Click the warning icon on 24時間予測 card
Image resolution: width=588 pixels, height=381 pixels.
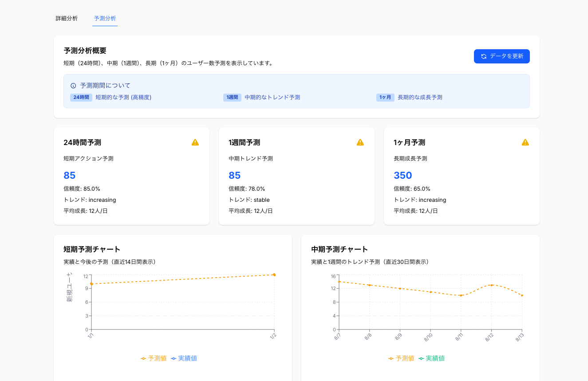[x=195, y=142]
